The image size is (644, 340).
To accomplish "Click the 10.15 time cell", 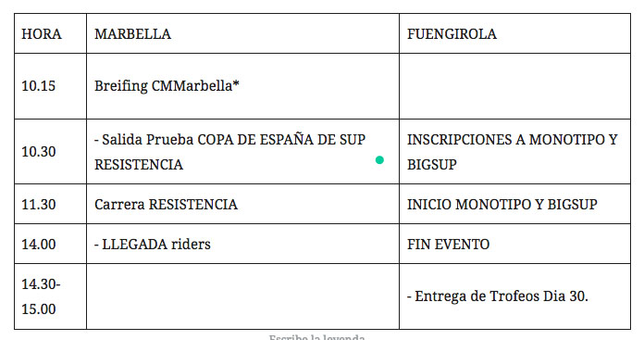I will 51,86.
